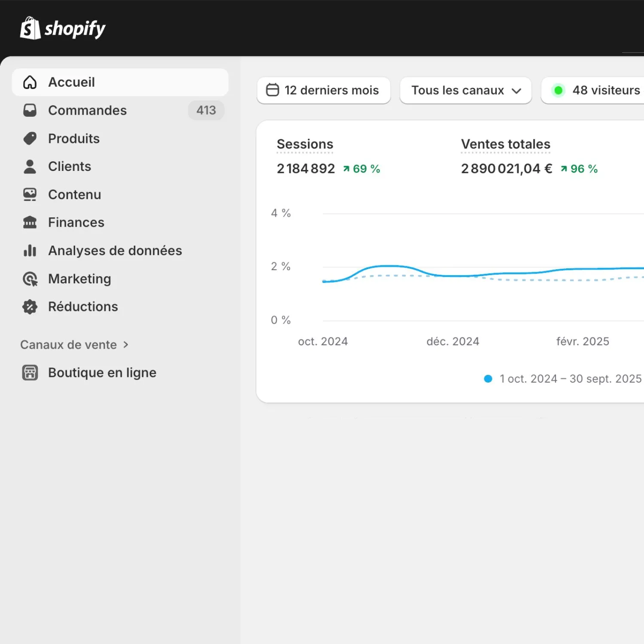
Task: Click the 69 % sessions growth indicator
Action: point(361,169)
